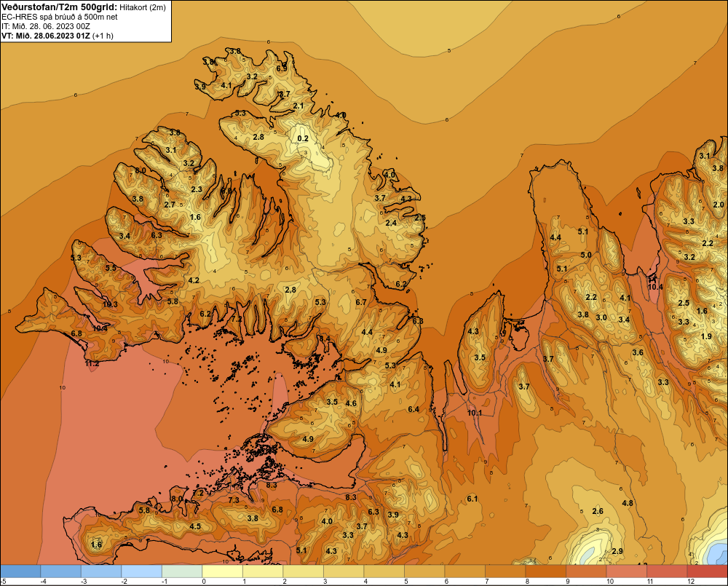Screen dimensions: 728x586
Task: Click the 2.1 temperature value
Action: [x=298, y=106]
